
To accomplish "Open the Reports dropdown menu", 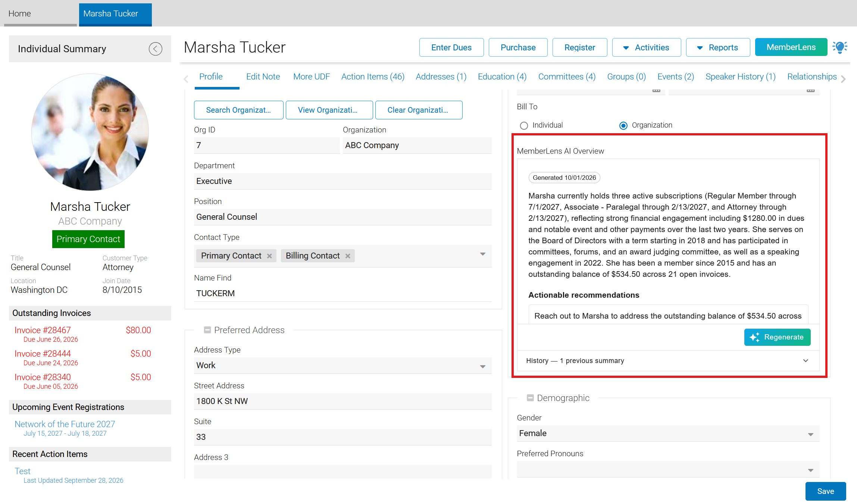I will point(718,47).
